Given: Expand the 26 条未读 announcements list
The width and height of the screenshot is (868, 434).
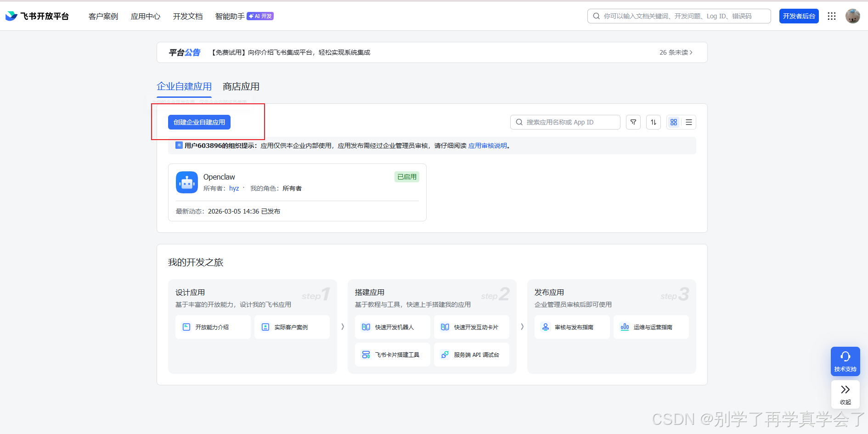Looking at the screenshot, I should tap(676, 52).
